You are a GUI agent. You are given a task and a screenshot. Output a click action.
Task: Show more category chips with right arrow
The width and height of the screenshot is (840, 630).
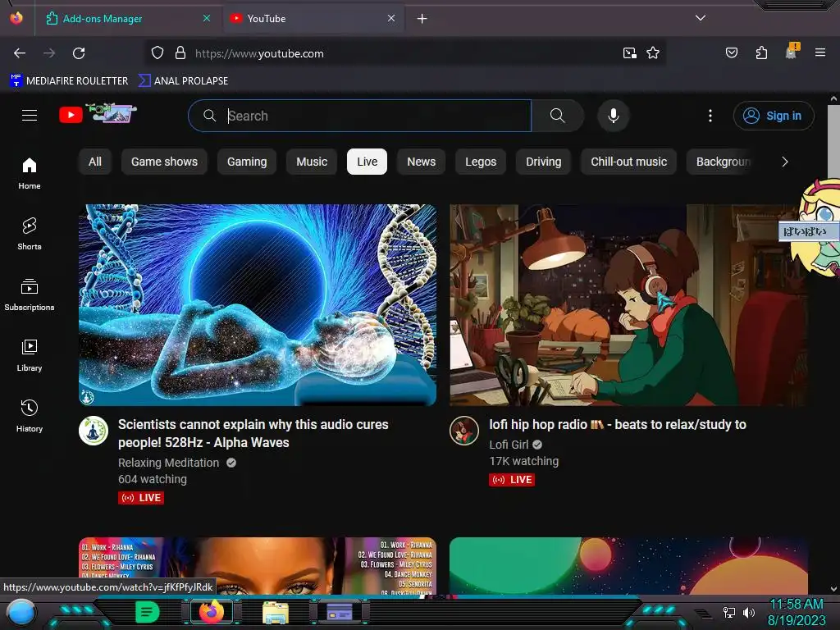785,162
